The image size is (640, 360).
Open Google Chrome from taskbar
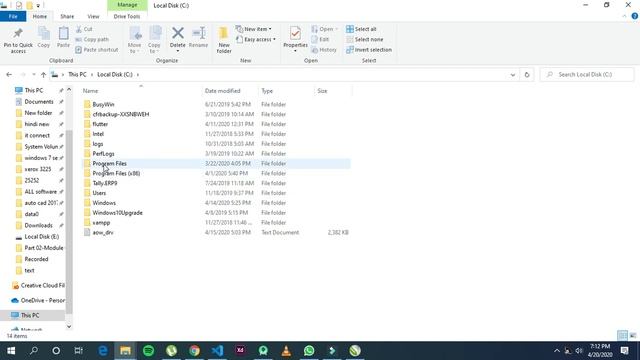(194, 351)
